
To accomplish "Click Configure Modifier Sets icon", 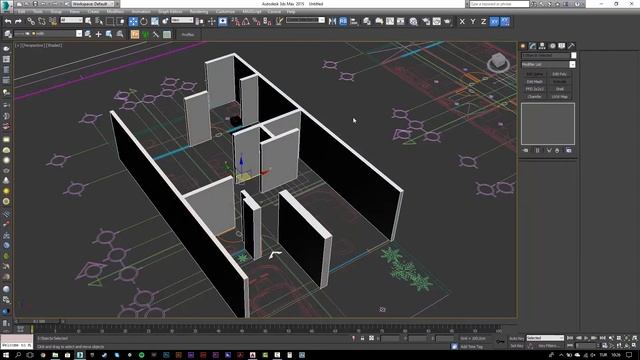I will (569, 150).
